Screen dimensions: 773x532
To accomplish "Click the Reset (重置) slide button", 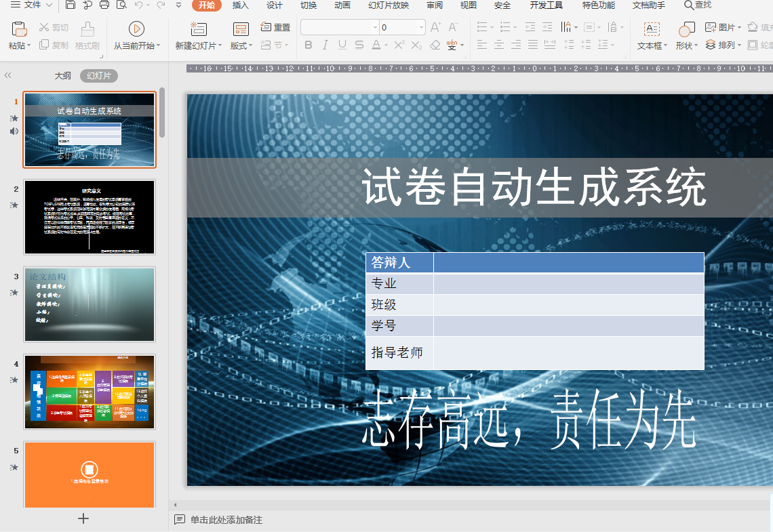I will pyautogui.click(x=275, y=27).
